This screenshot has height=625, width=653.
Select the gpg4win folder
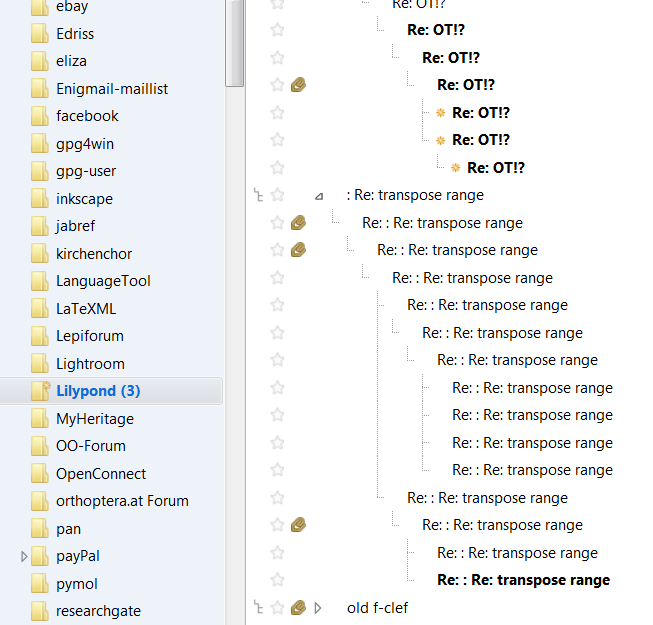85,144
